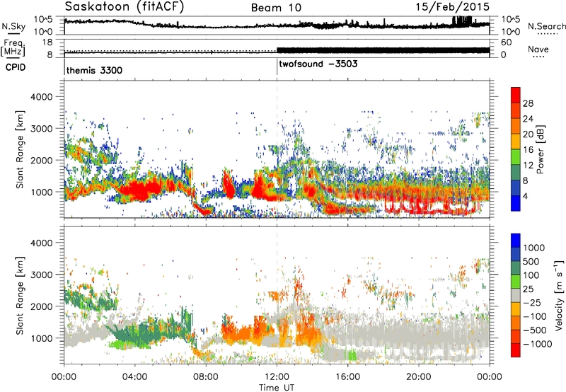Image resolution: width=566 pixels, height=392 pixels.
Task: Click the 'Power [dB]' colorbar label
Action: pyautogui.click(x=540, y=149)
